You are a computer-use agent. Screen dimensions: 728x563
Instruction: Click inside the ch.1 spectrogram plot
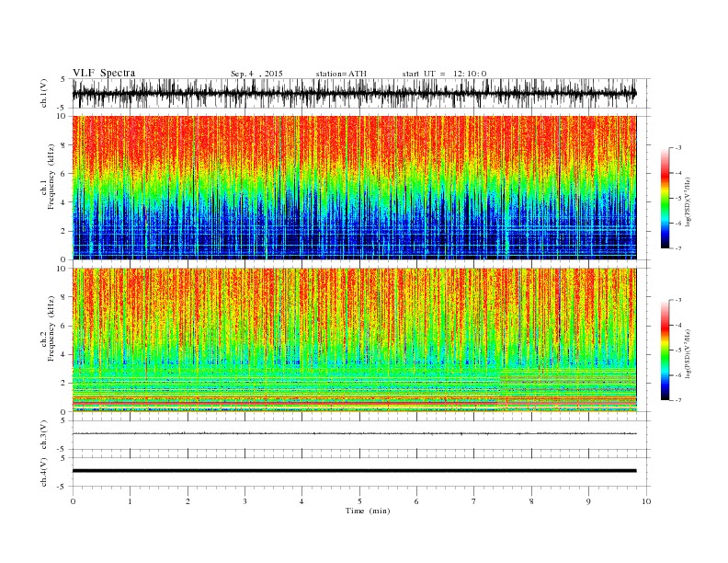tap(354, 188)
